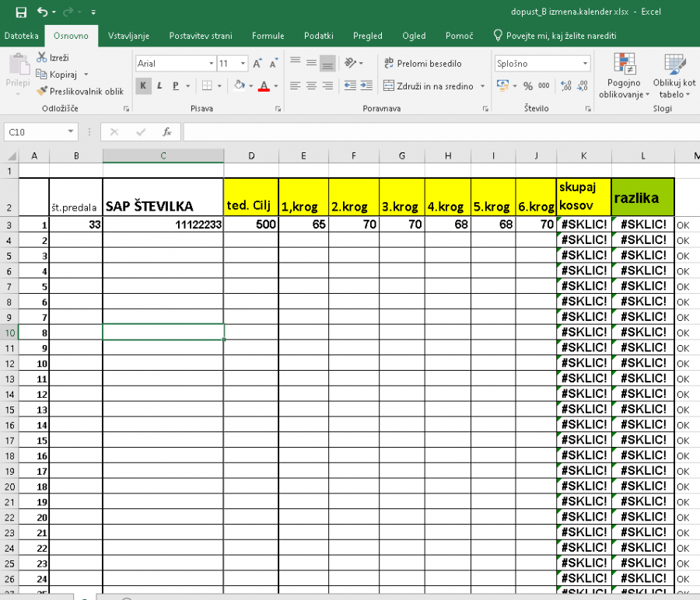This screenshot has width=700, height=600.
Task: Toggle italic formatting L button
Action: (159, 86)
